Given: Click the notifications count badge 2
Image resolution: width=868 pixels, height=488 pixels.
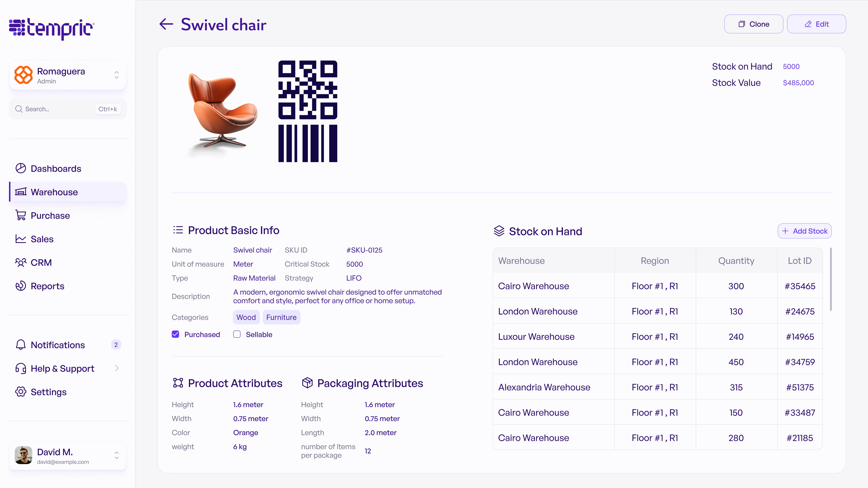Looking at the screenshot, I should click(x=116, y=345).
